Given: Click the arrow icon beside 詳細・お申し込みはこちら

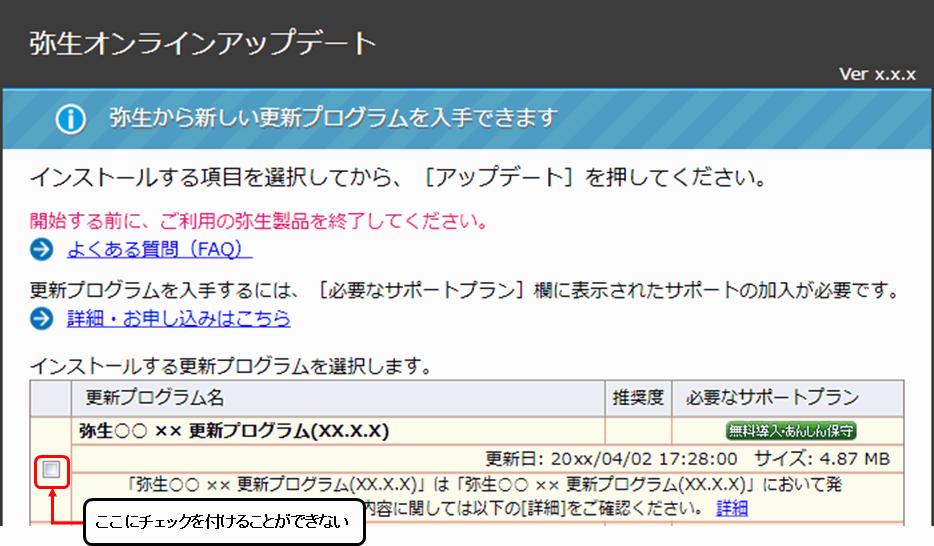Looking at the screenshot, I should [x=42, y=319].
